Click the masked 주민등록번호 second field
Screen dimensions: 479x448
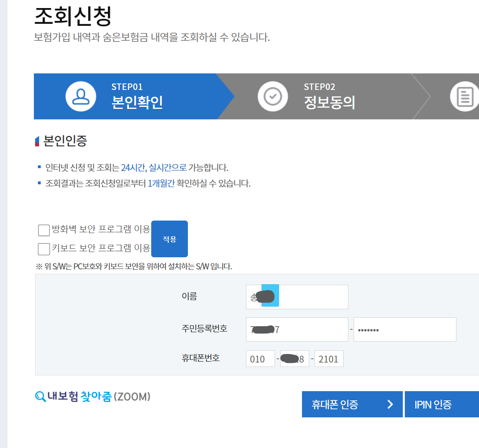tap(405, 329)
